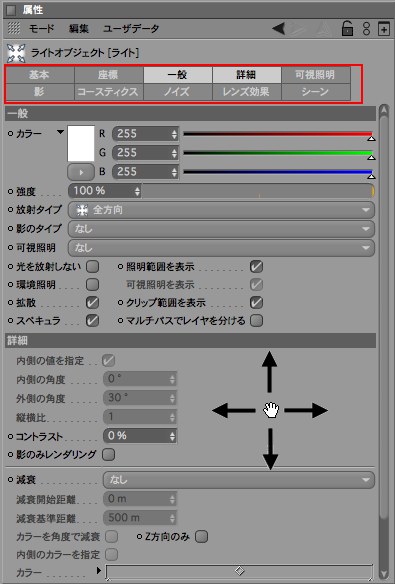Click the コントラスト value field

coord(140,436)
